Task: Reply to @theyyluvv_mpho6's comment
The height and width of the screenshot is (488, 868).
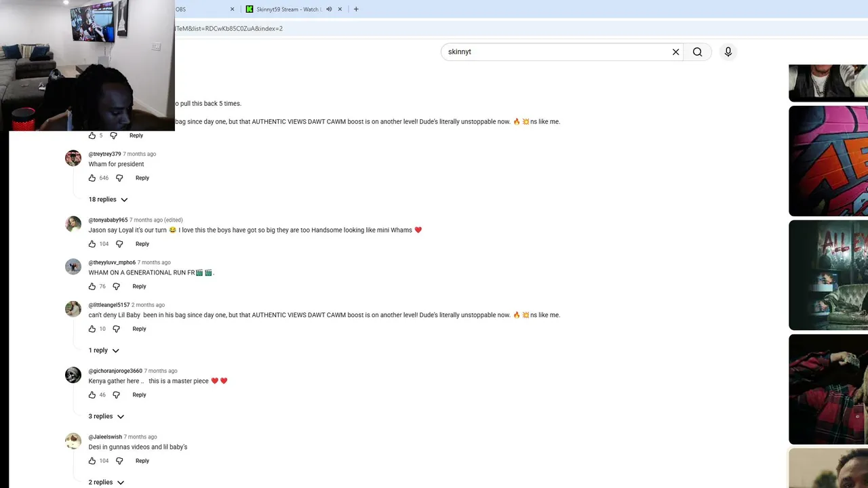Action: point(139,287)
